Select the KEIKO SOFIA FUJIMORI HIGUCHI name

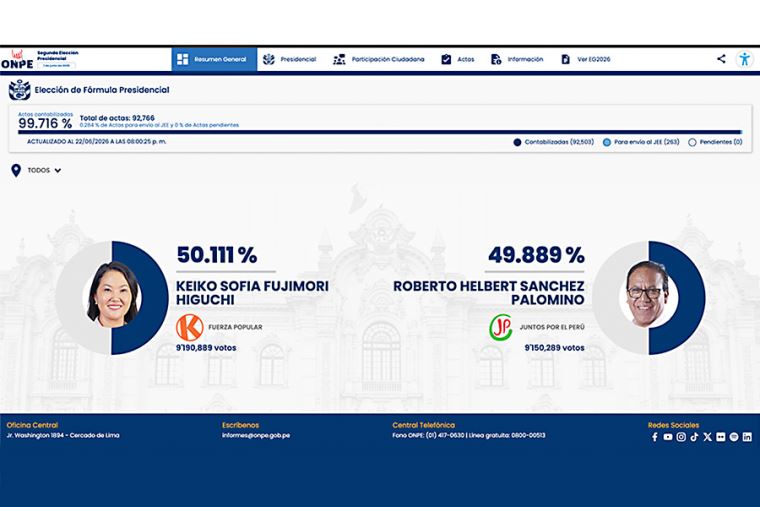252,293
